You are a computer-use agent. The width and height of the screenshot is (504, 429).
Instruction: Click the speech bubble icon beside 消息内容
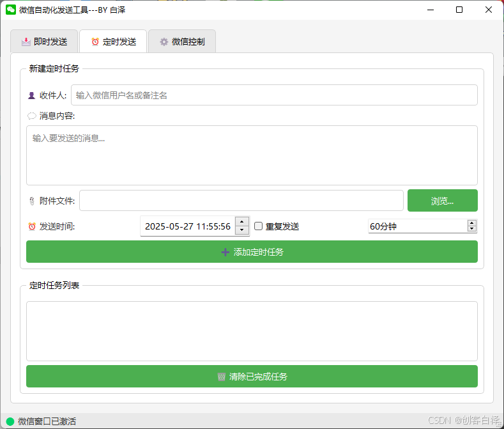coord(31,116)
